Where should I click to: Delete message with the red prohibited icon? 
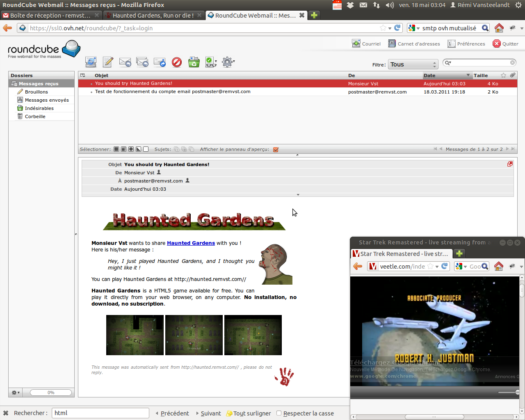click(177, 62)
